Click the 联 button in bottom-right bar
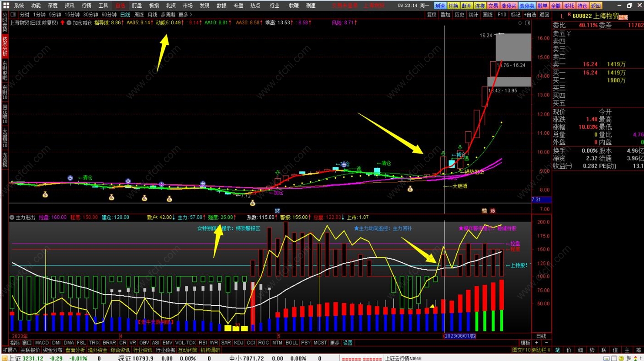The image size is (644, 361). [x=604, y=350]
